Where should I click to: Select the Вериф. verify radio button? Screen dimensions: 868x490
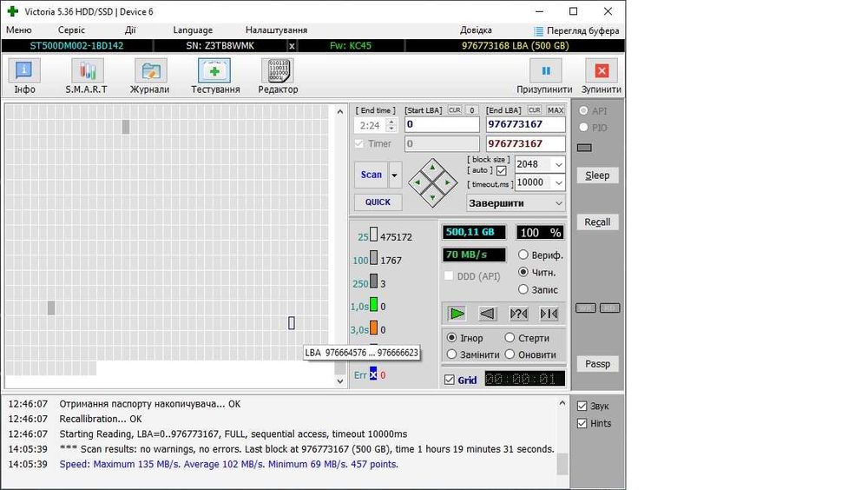click(x=523, y=255)
